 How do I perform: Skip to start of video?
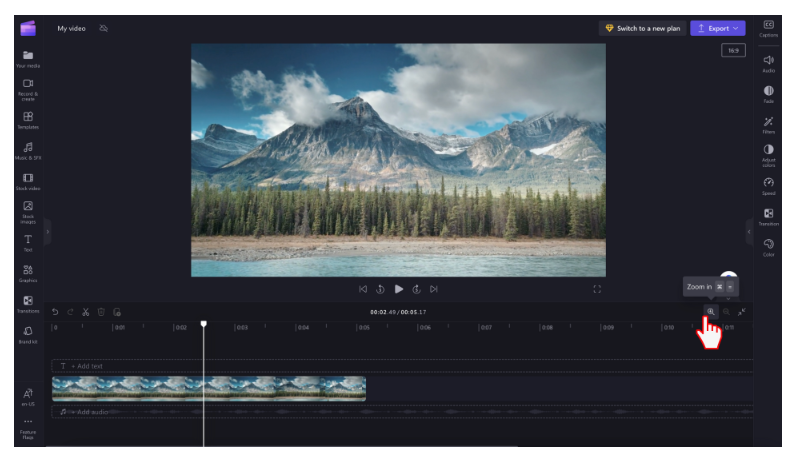pos(363,289)
